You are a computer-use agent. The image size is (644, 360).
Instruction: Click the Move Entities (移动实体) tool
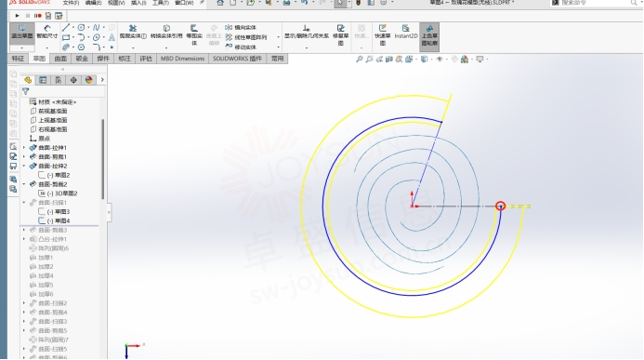click(241, 47)
